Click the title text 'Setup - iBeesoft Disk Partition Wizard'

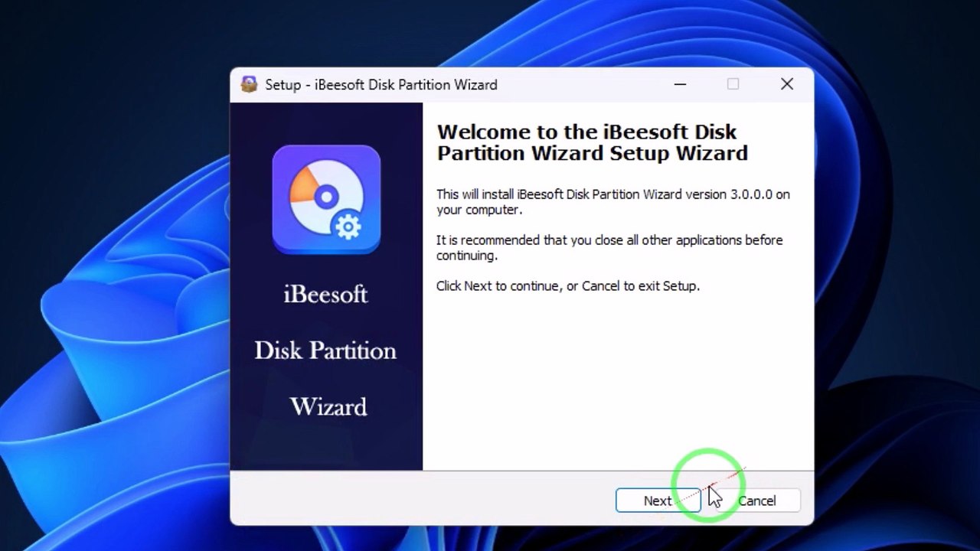point(381,84)
